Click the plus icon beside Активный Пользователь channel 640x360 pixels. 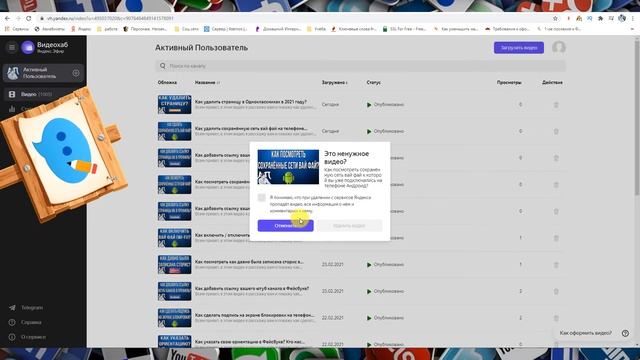pos(76,73)
